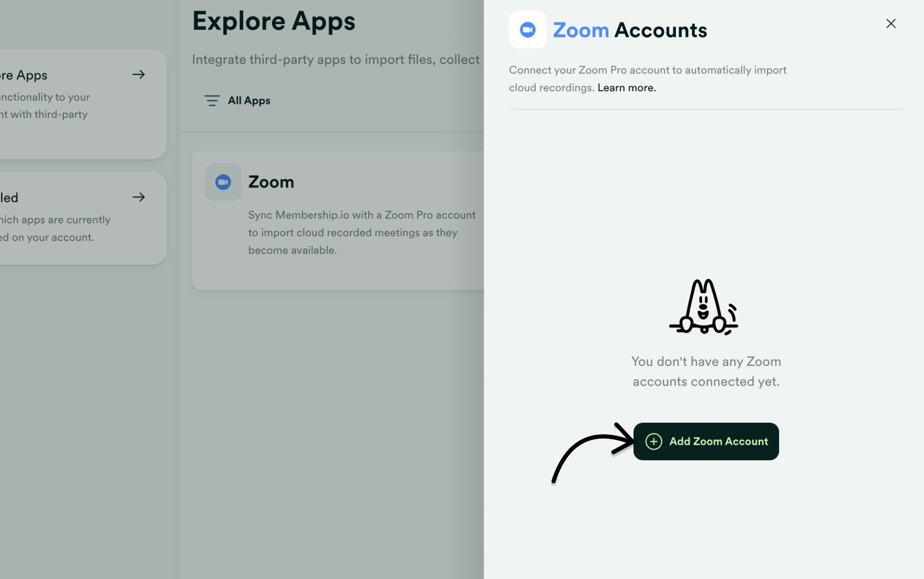Click the empty state message text
The image size is (924, 579).
706,371
